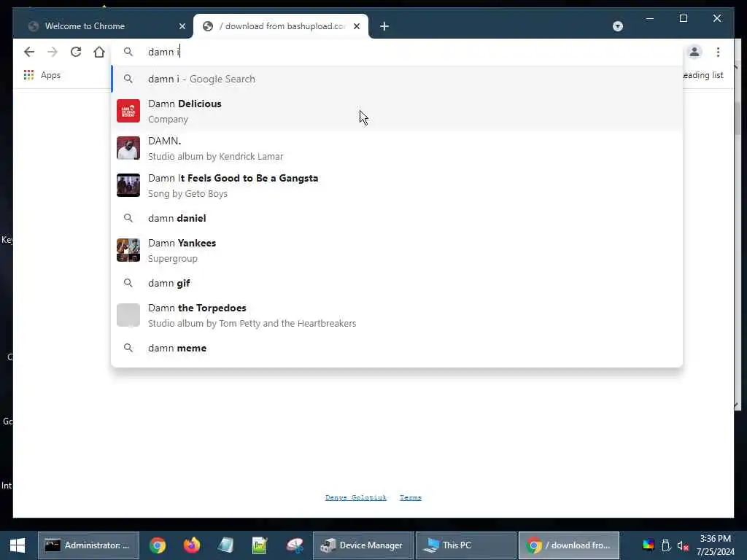Open the Denys Golotiuk link
747x560 pixels.
pos(356,497)
